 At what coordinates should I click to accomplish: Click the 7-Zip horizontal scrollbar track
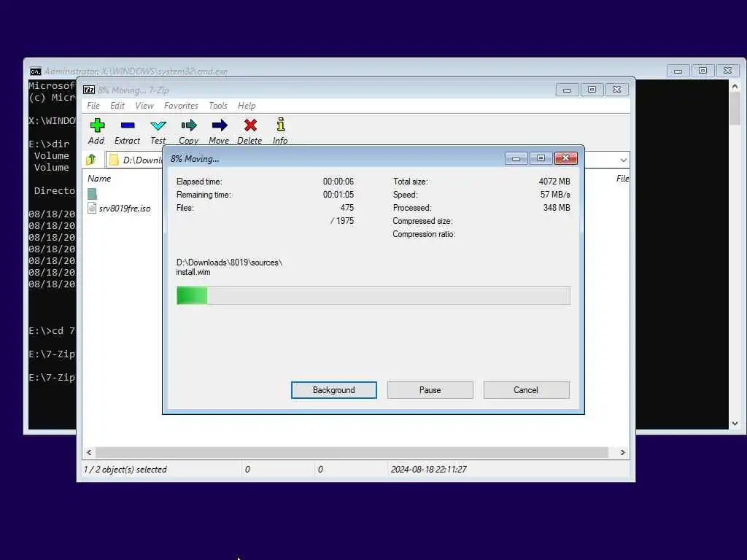352,452
